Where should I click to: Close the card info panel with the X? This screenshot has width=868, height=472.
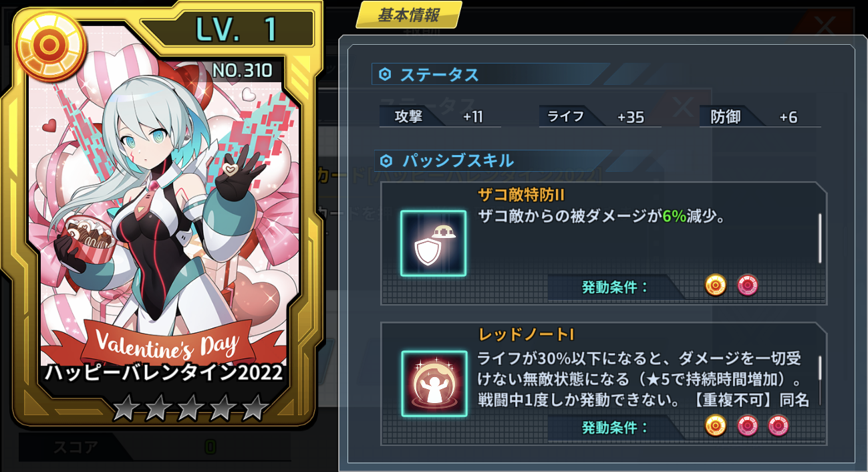click(825, 27)
